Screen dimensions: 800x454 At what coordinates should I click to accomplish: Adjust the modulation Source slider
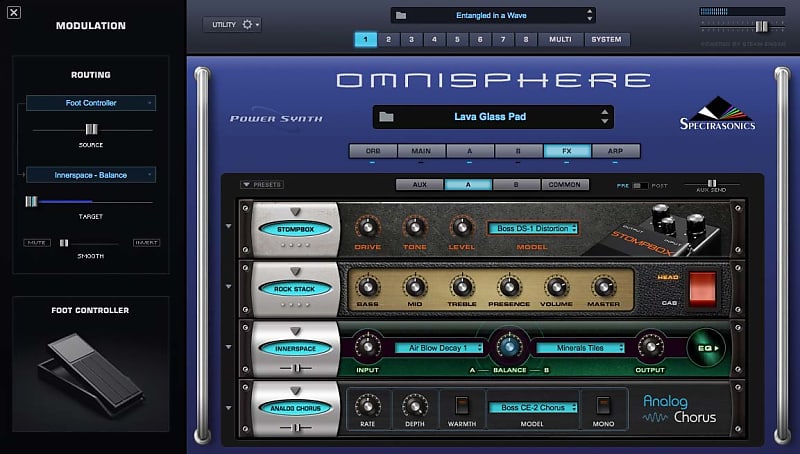click(91, 130)
